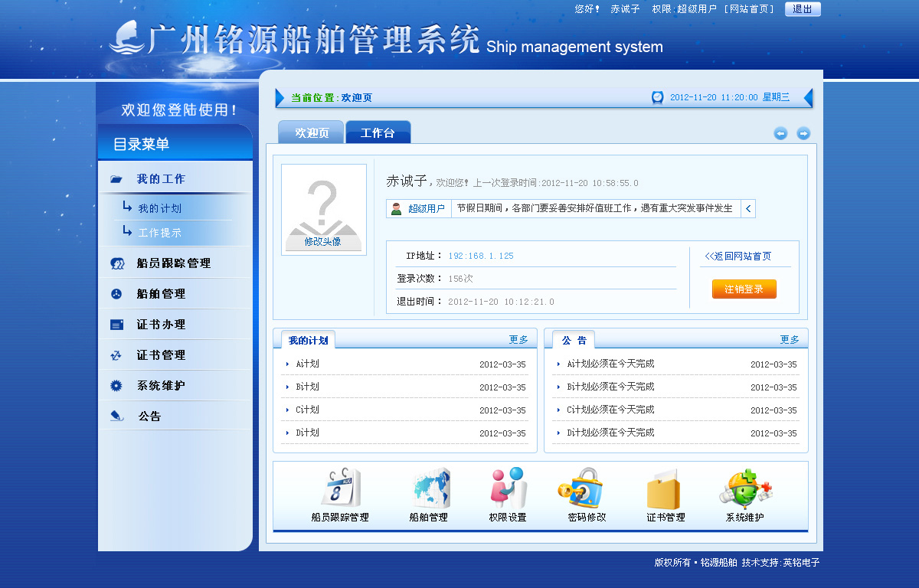The width and height of the screenshot is (919, 588).
Task: Open notice C计划必须在今天完成
Action: point(610,410)
